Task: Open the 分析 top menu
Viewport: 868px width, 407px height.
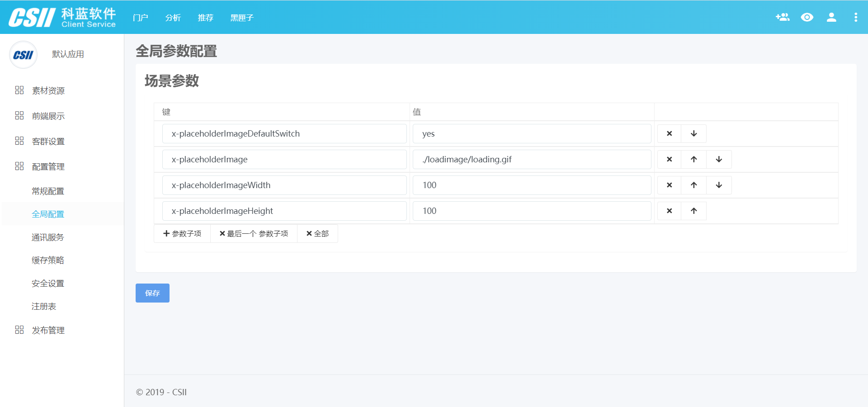Action: [173, 18]
